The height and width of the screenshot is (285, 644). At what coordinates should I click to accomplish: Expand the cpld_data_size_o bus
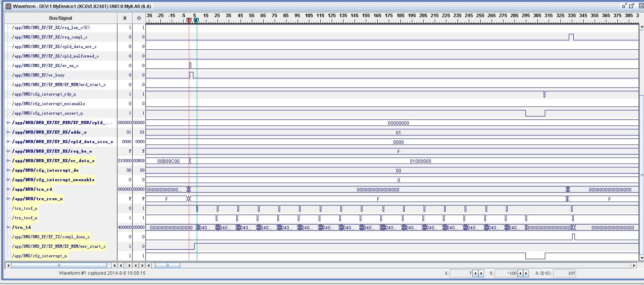coord(8,142)
